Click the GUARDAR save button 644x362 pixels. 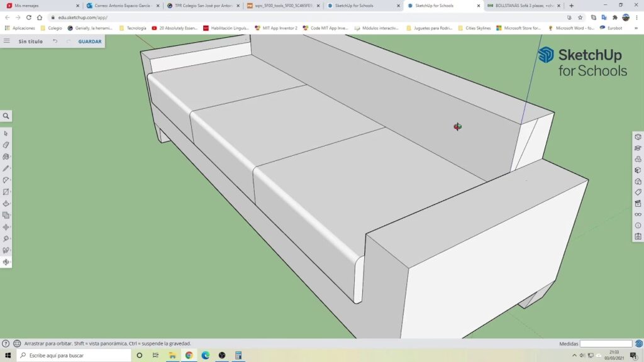(90, 41)
